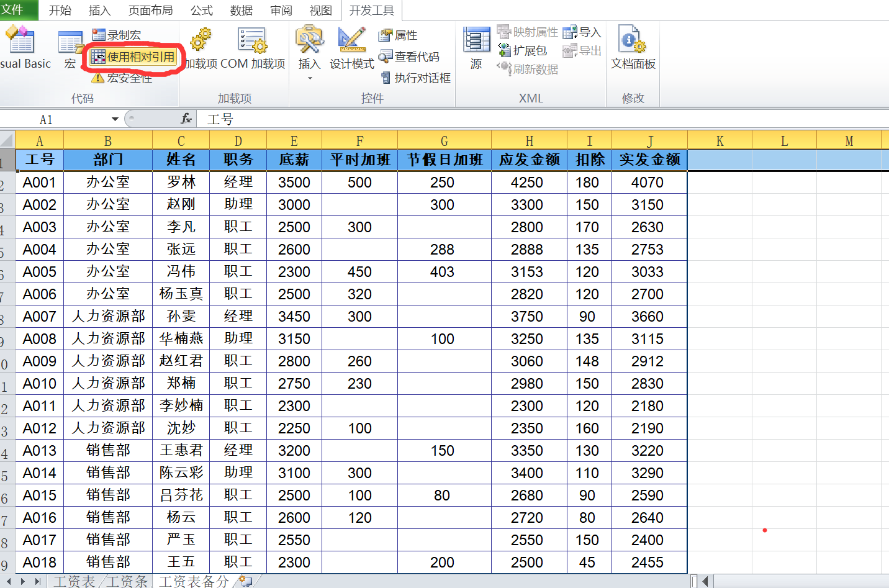Screen dimensions: 889x588
Task: Open the 宏 macros dialog
Action: (70, 50)
